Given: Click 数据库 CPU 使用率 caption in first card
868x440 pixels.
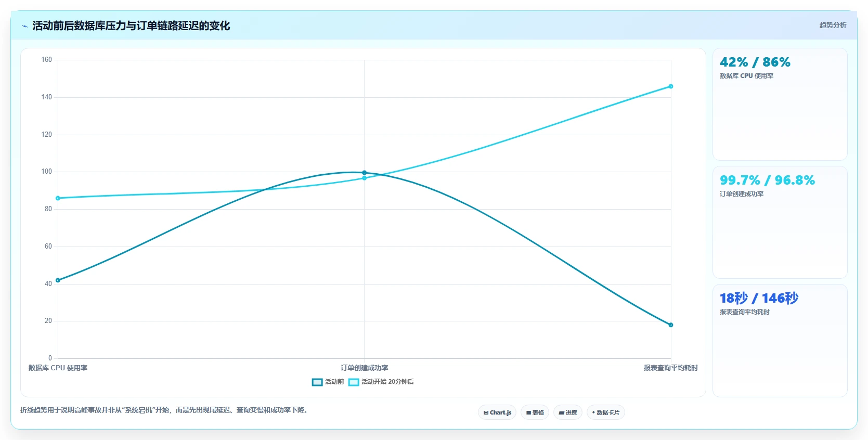Looking at the screenshot, I should 746,76.
